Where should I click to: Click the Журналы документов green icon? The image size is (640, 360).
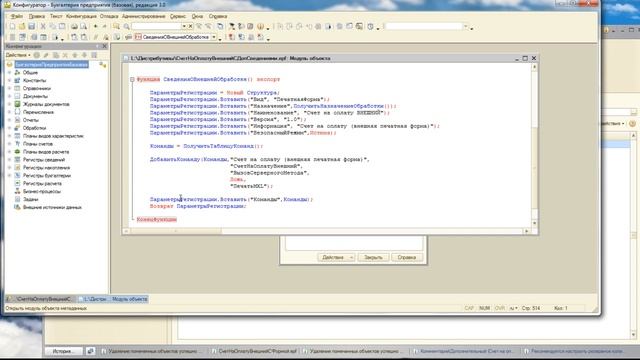(17, 104)
